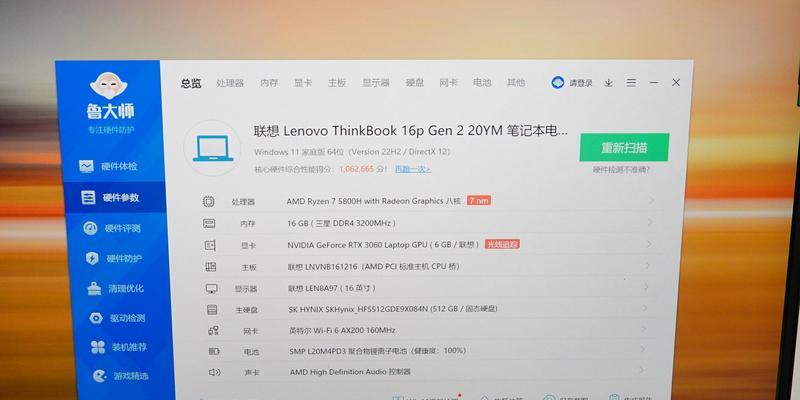
Task: Expand the 内存 row chevron
Action: click(649, 222)
